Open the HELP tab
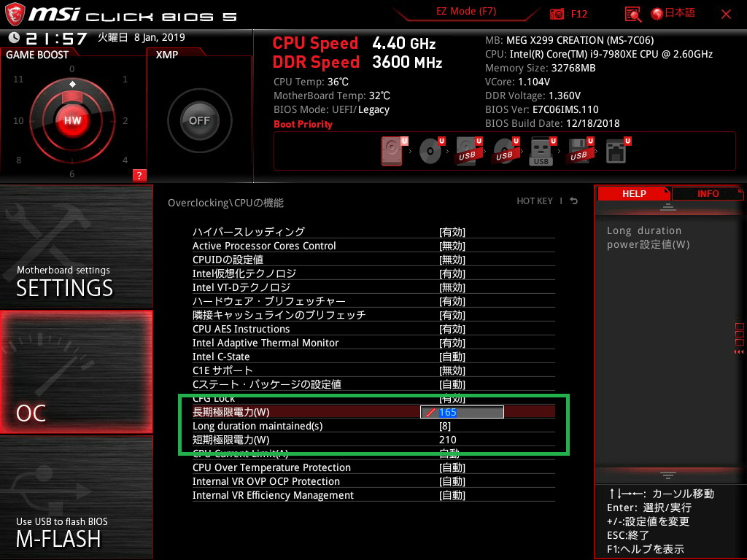Viewport: 747px width, 560px height. [x=634, y=193]
